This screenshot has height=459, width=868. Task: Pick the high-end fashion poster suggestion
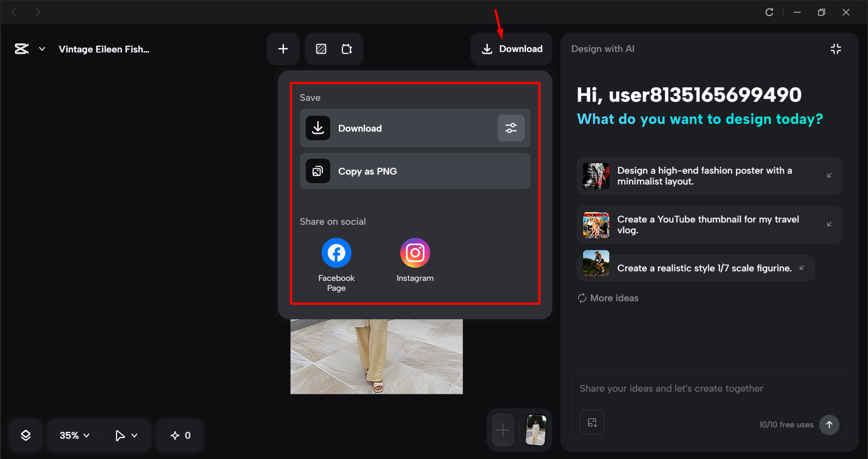pyautogui.click(x=710, y=176)
